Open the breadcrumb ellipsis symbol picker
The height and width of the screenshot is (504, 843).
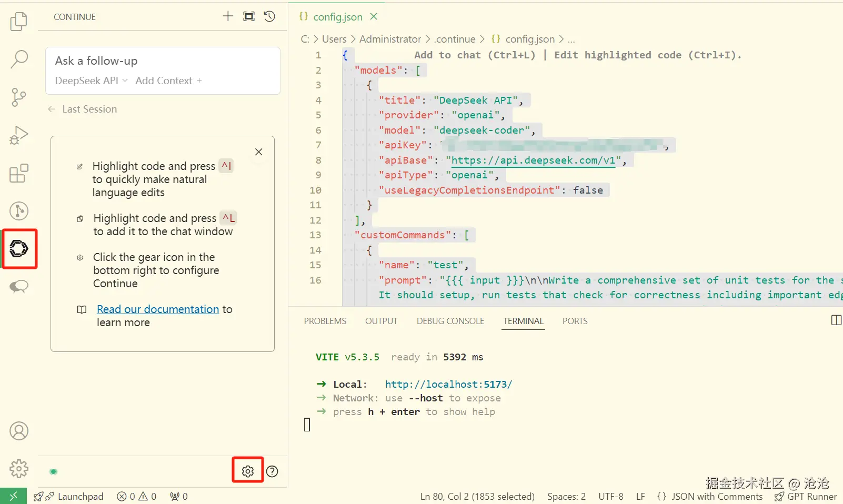(x=571, y=39)
